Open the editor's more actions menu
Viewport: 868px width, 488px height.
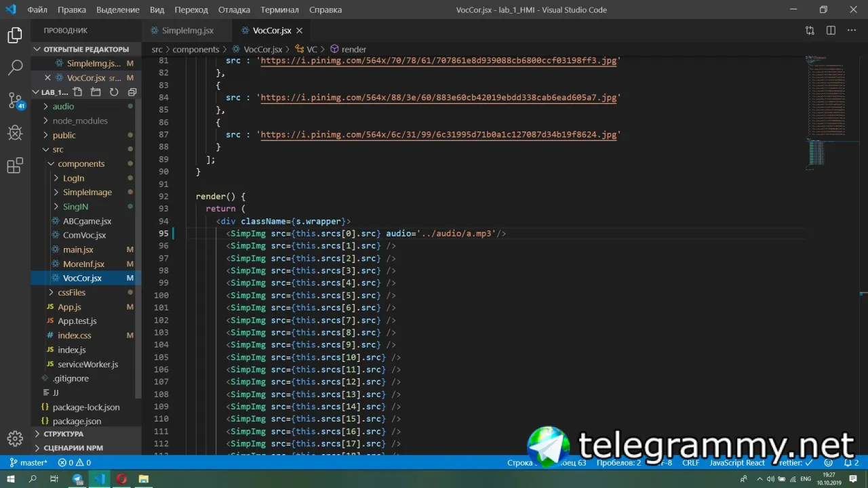851,30
